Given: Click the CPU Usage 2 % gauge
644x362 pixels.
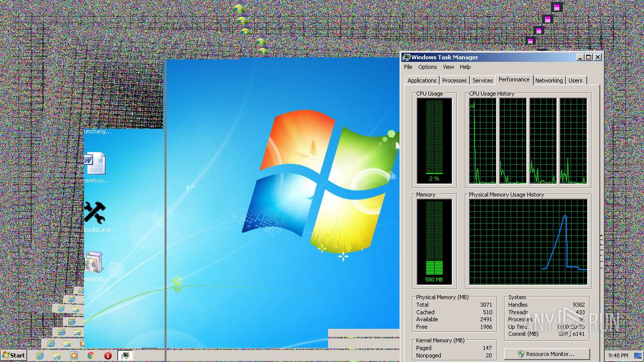Looking at the screenshot, I should point(434,141).
